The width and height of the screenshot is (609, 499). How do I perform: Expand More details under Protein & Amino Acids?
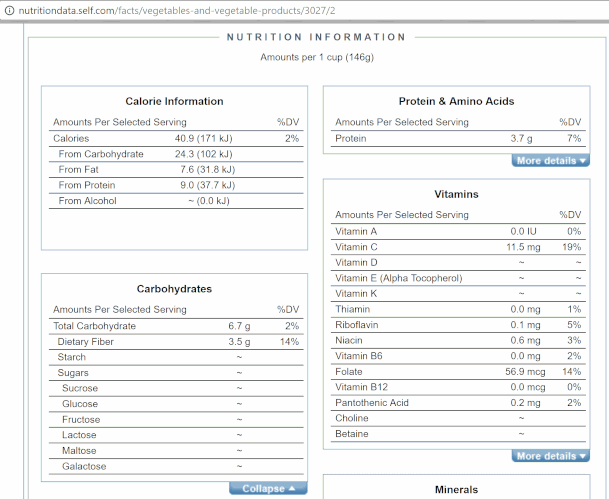tap(551, 160)
